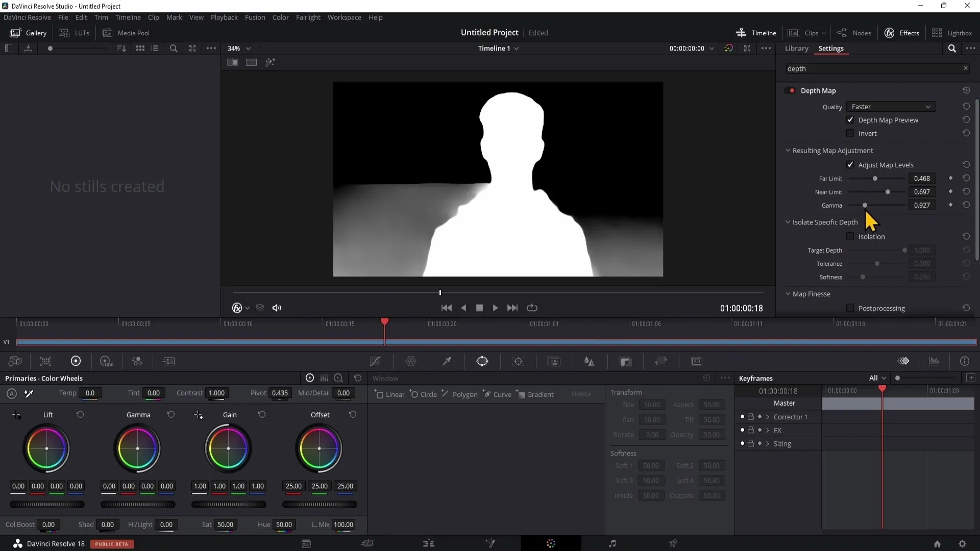This screenshot has width=980, height=551.
Task: Enable the Isolation checkbox in Isolate Specific Depth
Action: click(851, 236)
